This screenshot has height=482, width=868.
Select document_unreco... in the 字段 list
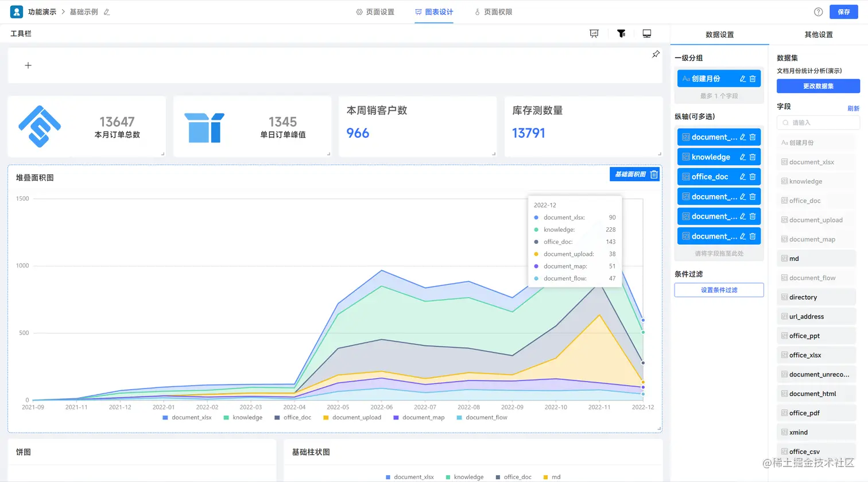816,375
